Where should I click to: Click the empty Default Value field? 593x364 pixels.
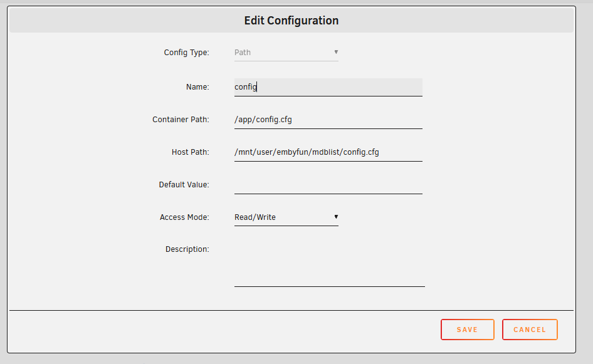328,185
